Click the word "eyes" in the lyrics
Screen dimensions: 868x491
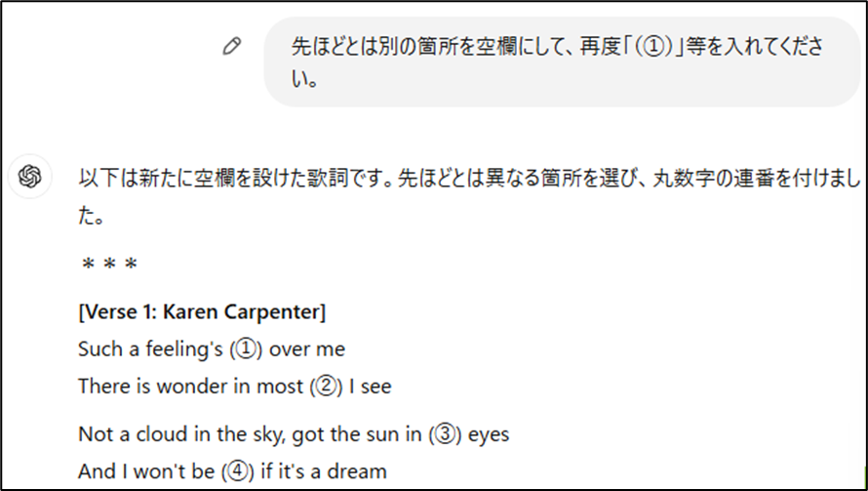[x=489, y=435]
